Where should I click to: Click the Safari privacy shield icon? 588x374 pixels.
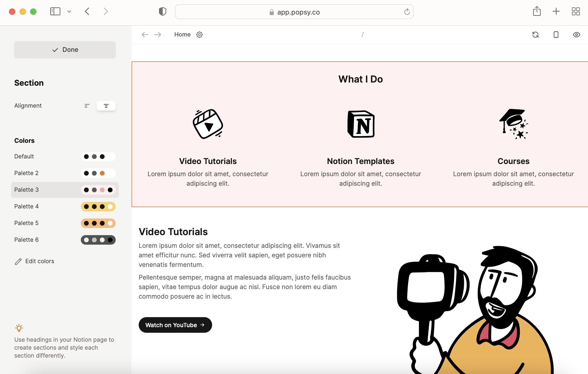(162, 12)
